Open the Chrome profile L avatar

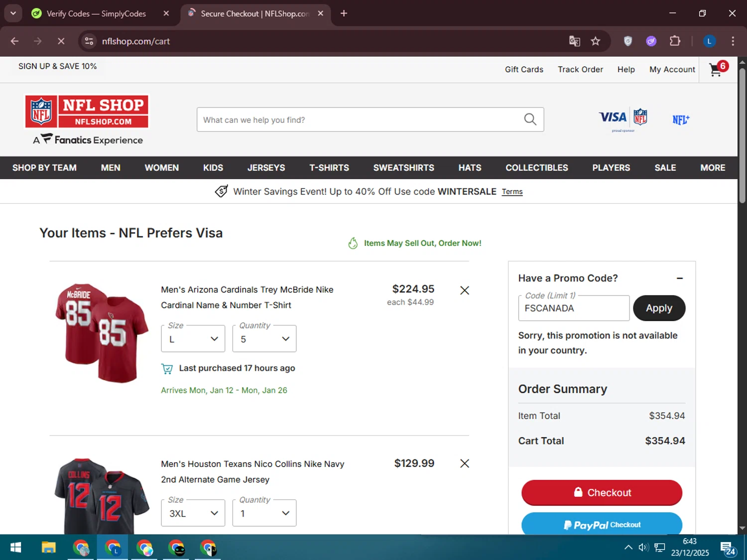[709, 41]
